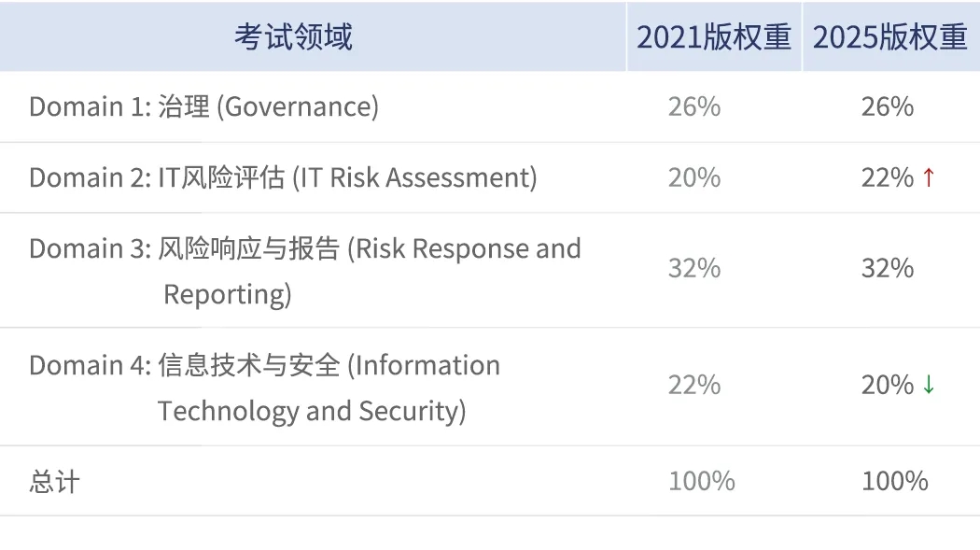Viewport: 980px width, 550px height.
Task: Click Domain 1's 2025 weight of 26%
Action: click(x=888, y=106)
